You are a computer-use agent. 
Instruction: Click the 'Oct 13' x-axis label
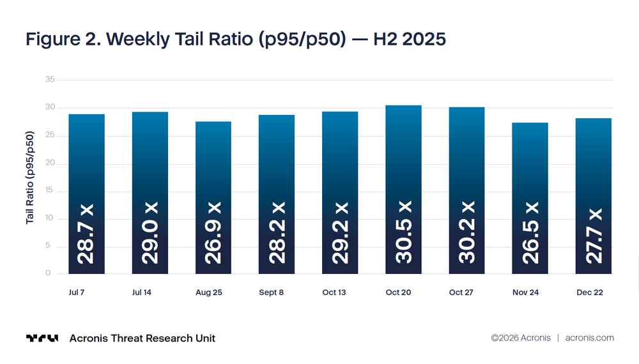click(334, 292)
